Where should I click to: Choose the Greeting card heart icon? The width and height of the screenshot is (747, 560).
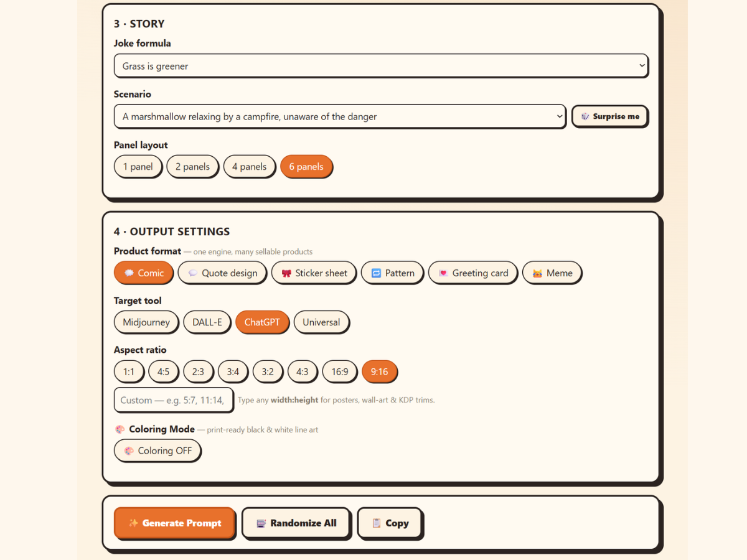click(443, 273)
